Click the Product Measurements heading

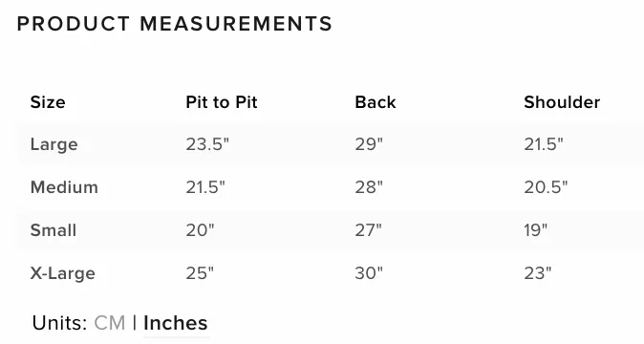pos(175,24)
